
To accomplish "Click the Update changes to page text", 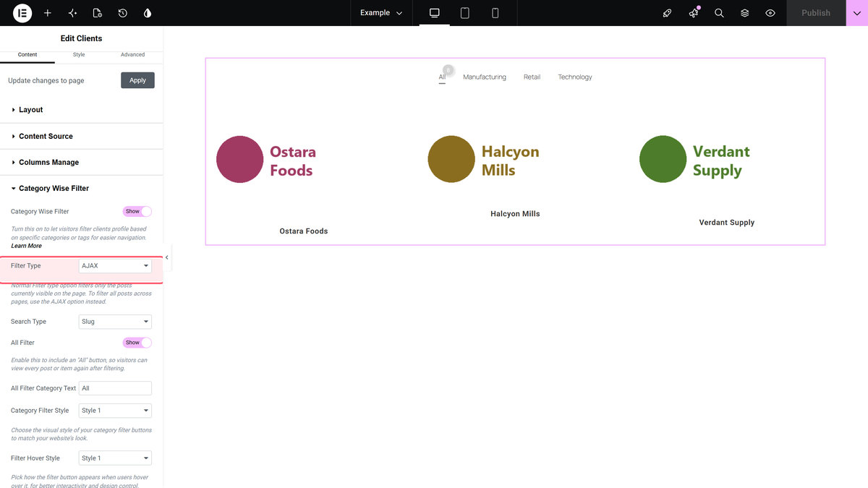I will 46,81.
